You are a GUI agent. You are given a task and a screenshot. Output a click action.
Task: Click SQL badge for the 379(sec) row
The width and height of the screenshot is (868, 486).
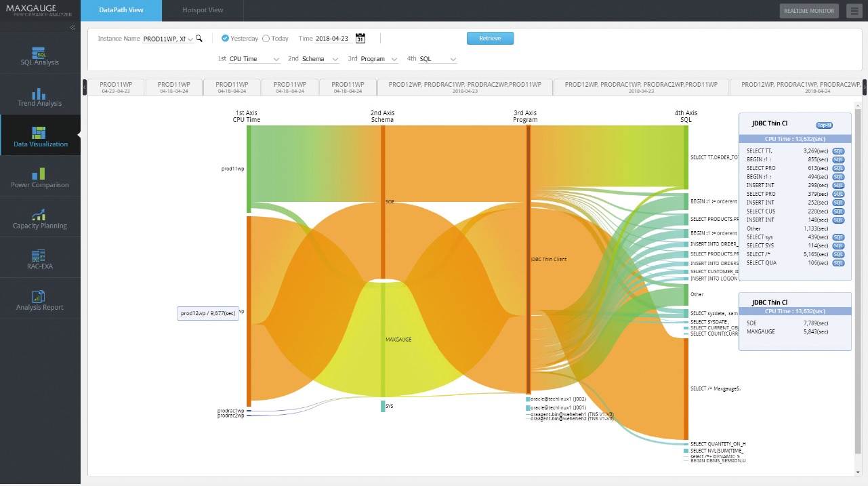pos(838,194)
